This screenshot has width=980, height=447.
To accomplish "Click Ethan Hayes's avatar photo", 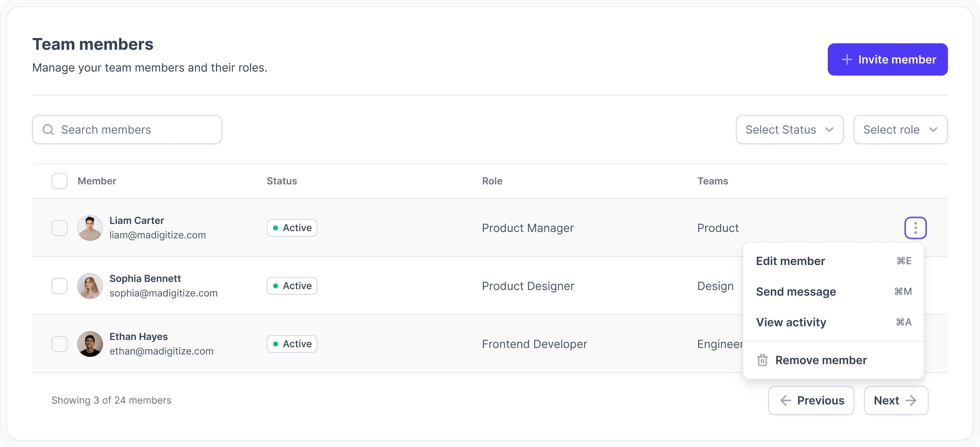I will (90, 344).
